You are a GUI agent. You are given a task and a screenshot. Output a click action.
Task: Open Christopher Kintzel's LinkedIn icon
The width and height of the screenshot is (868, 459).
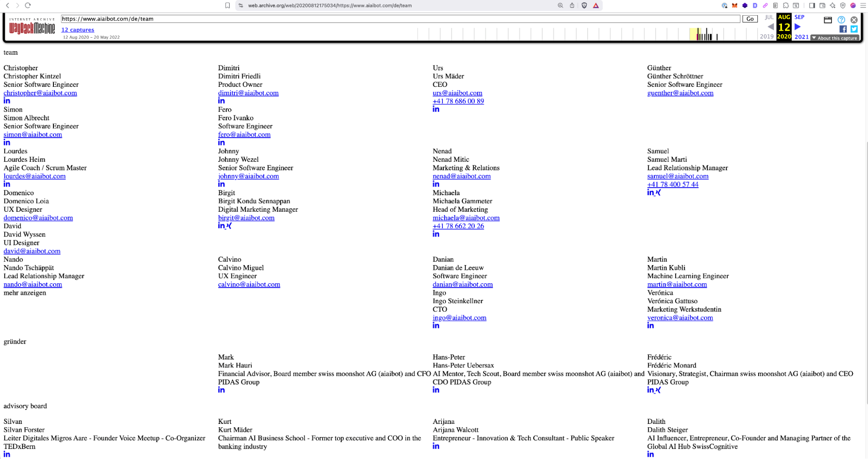pyautogui.click(x=7, y=101)
